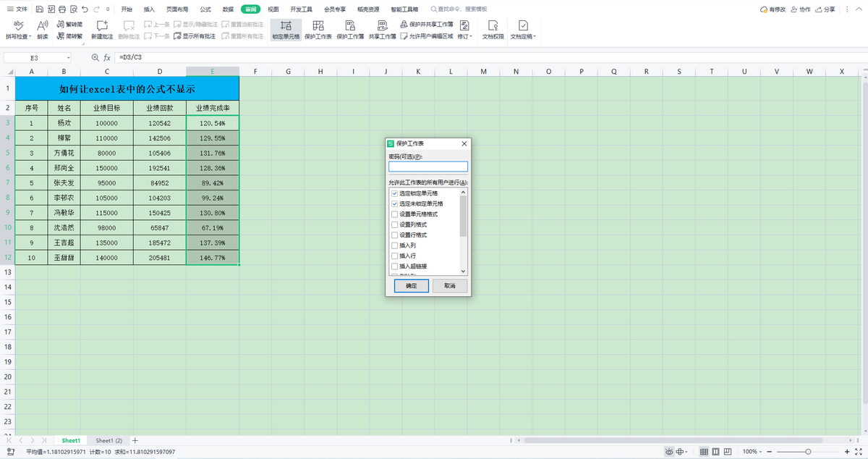Viewport: 868px width, 459px height.
Task: Click the 锁定单元格 lock cell icon
Action: [286, 25]
